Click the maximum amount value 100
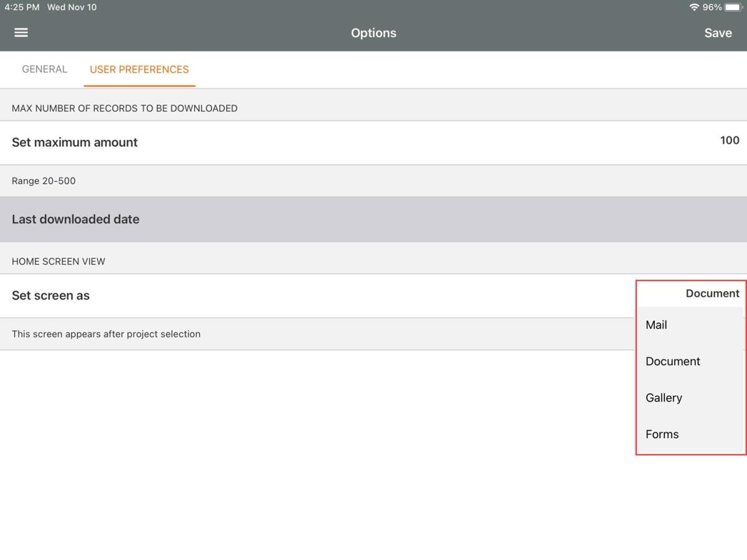The height and width of the screenshot is (560, 747). click(730, 141)
